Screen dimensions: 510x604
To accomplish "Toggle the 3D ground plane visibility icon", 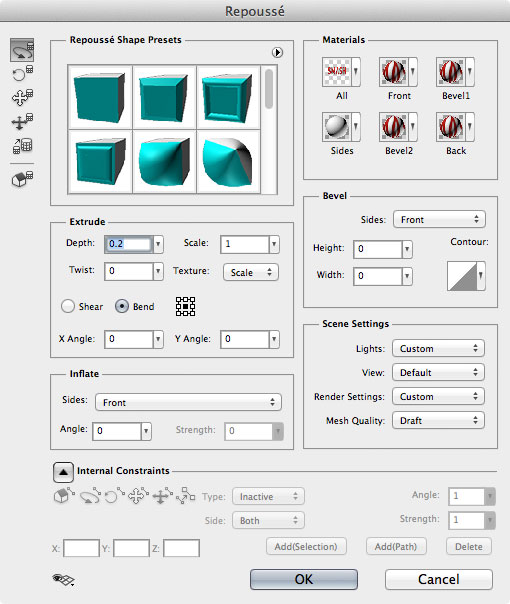I will [63, 579].
